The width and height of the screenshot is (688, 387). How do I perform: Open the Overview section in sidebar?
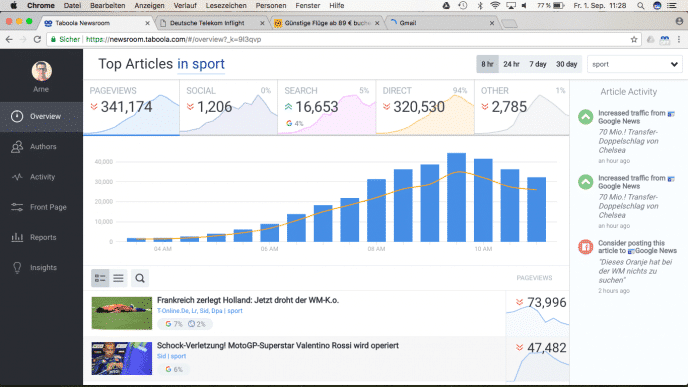coord(41,117)
